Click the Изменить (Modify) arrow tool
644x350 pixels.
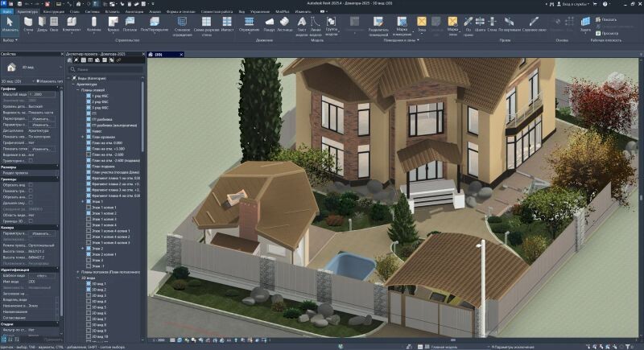tap(9, 23)
